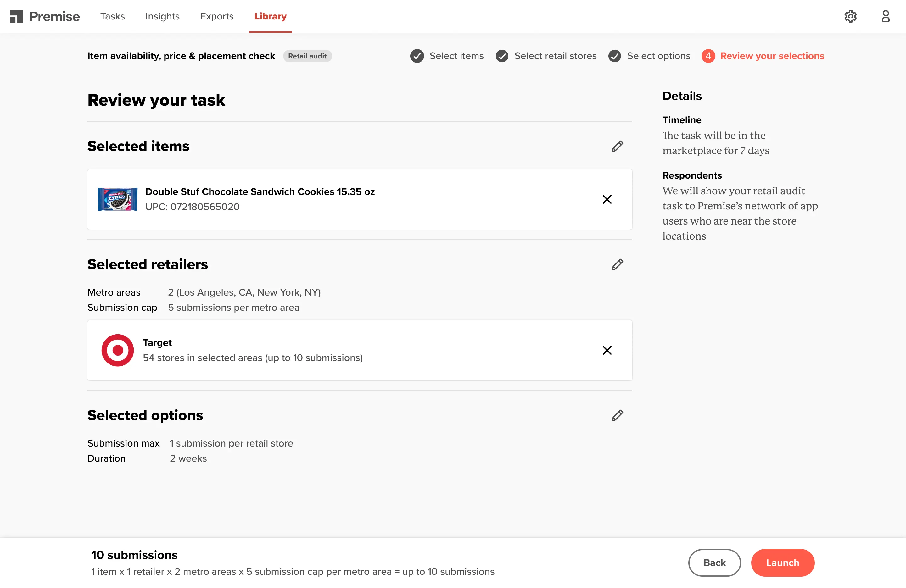The width and height of the screenshot is (906, 588).
Task: Click the Target logo thumbnail
Action: (117, 350)
